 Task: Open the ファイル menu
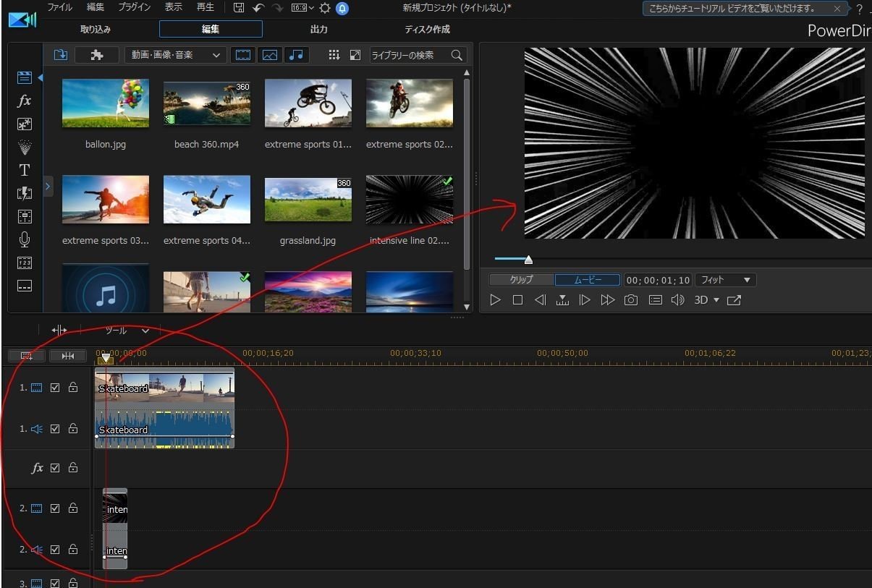(x=59, y=7)
